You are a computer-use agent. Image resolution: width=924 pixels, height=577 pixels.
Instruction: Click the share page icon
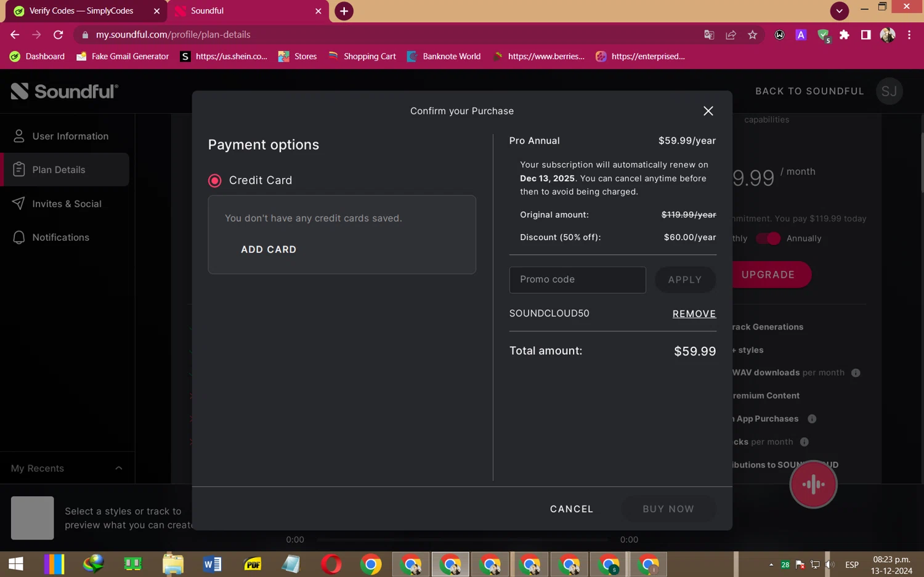pos(731,35)
